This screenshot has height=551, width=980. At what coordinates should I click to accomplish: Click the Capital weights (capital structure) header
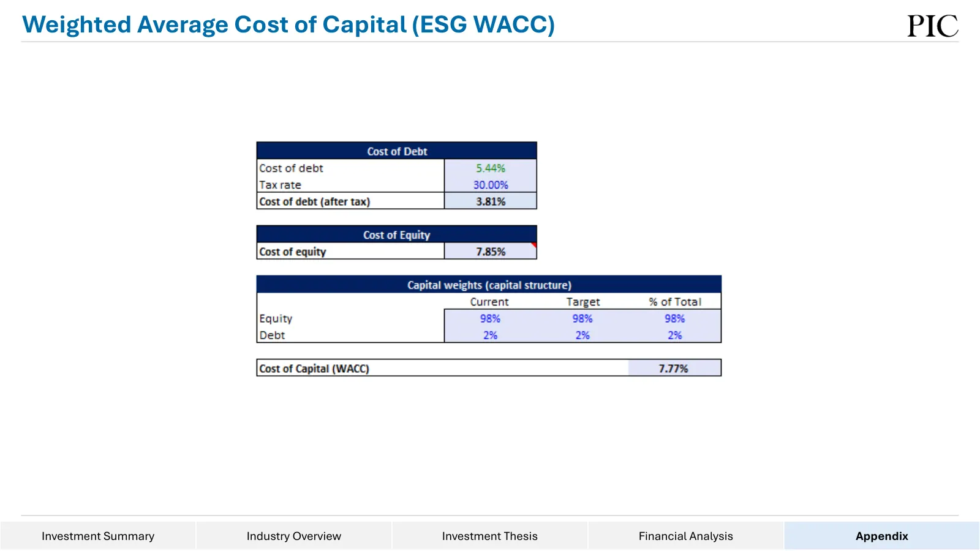pos(489,285)
